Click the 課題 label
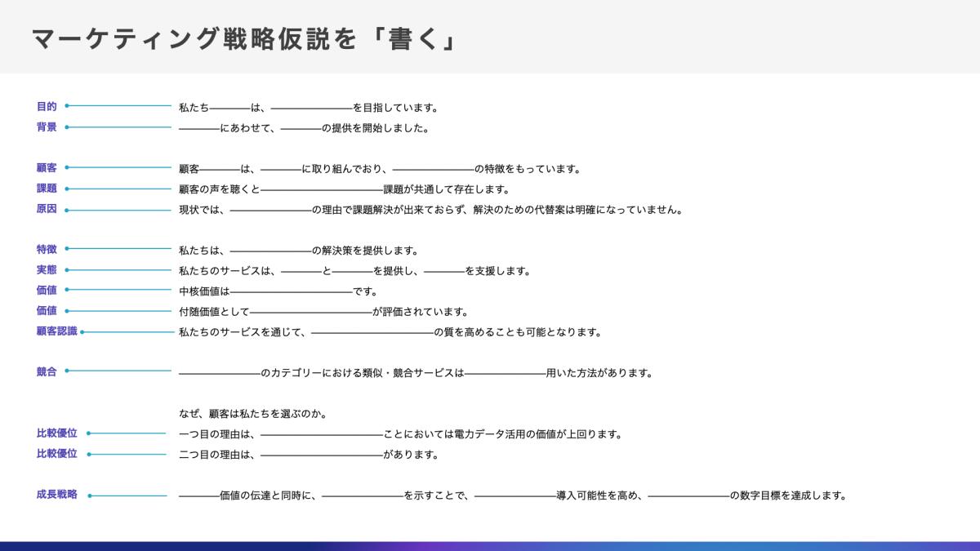Image resolution: width=980 pixels, height=551 pixels. coord(47,189)
